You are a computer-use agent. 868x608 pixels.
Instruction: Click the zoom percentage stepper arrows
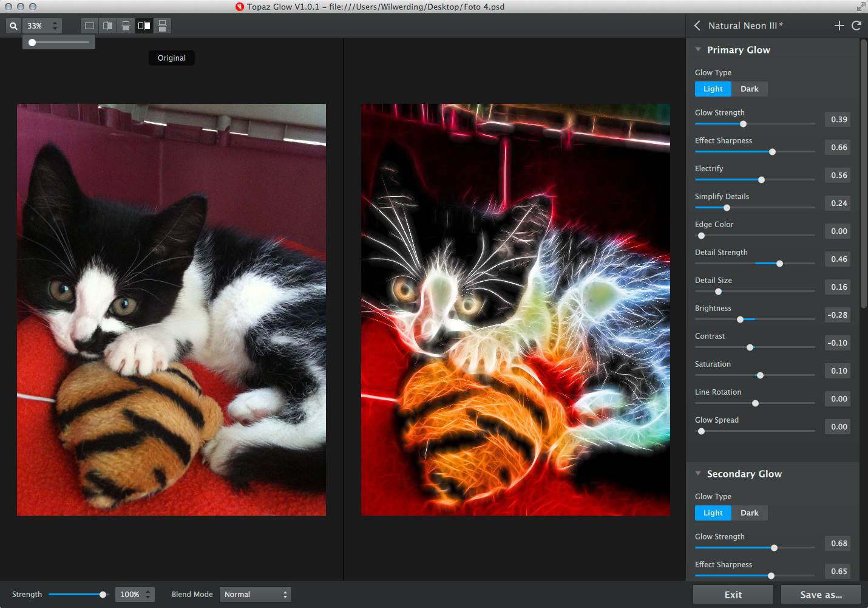click(55, 26)
